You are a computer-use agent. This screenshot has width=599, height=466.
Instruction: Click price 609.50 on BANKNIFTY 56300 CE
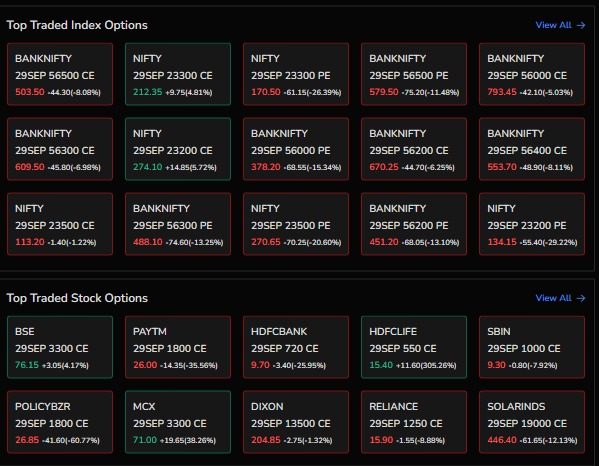pos(30,167)
